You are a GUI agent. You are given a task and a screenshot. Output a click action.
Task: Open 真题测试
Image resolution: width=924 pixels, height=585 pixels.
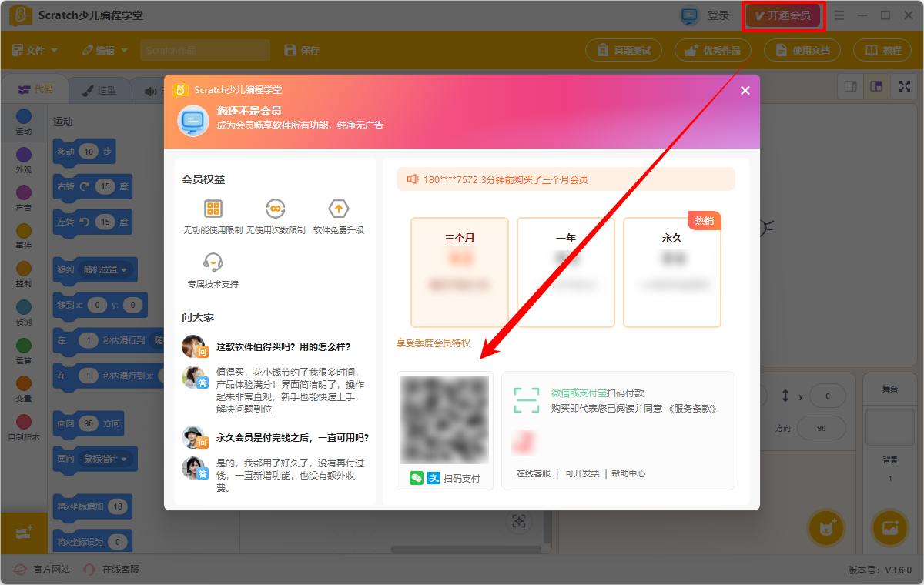pyautogui.click(x=624, y=50)
